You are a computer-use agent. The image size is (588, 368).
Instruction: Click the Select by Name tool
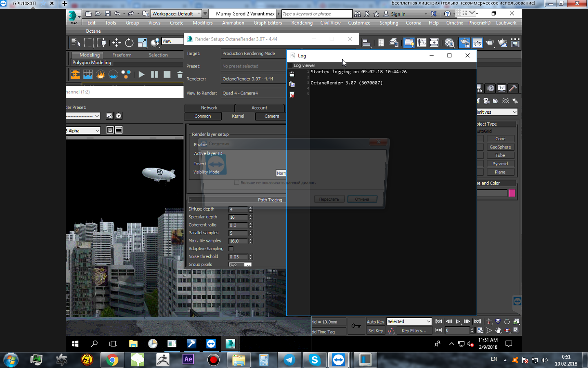click(x=76, y=43)
